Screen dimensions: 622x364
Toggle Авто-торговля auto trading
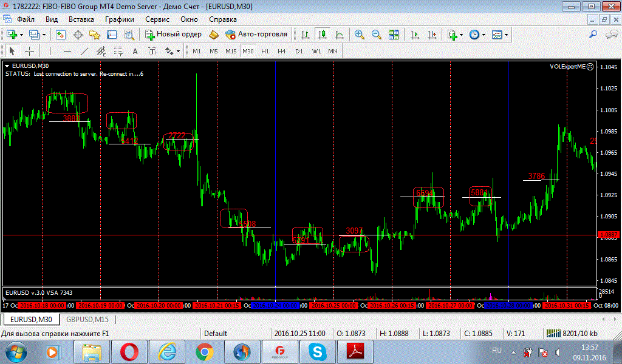pos(256,35)
